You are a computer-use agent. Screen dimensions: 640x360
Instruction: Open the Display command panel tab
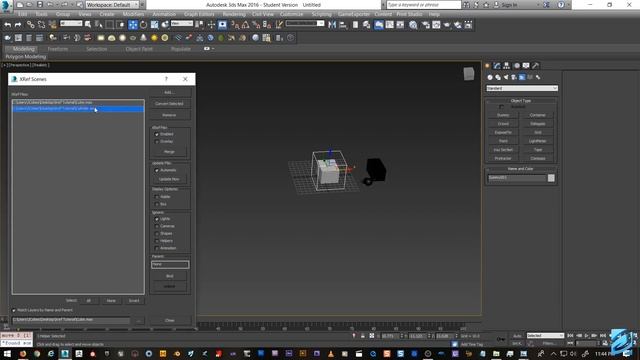(526, 66)
